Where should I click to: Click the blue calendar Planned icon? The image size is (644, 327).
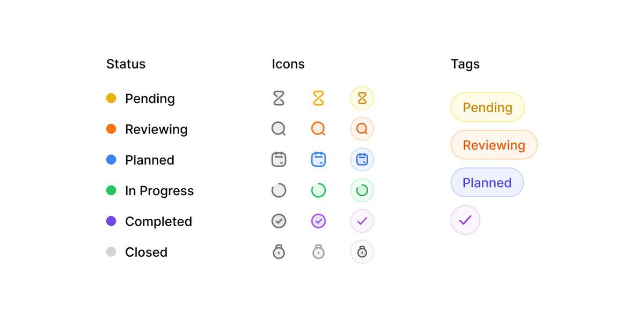pos(319,159)
